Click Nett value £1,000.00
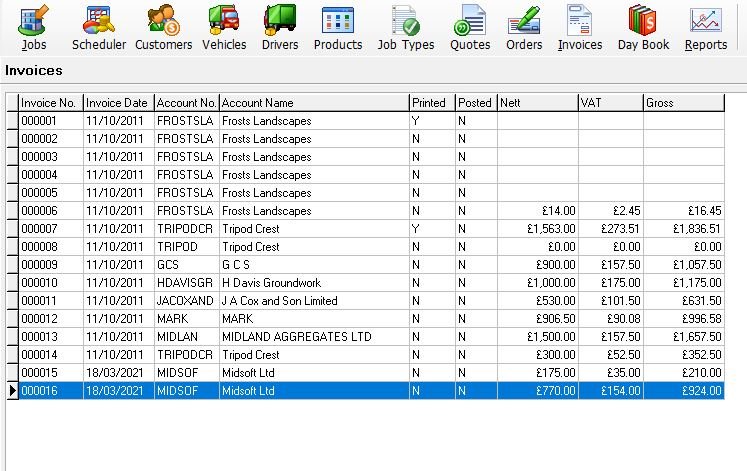747x471 pixels. pos(538,283)
